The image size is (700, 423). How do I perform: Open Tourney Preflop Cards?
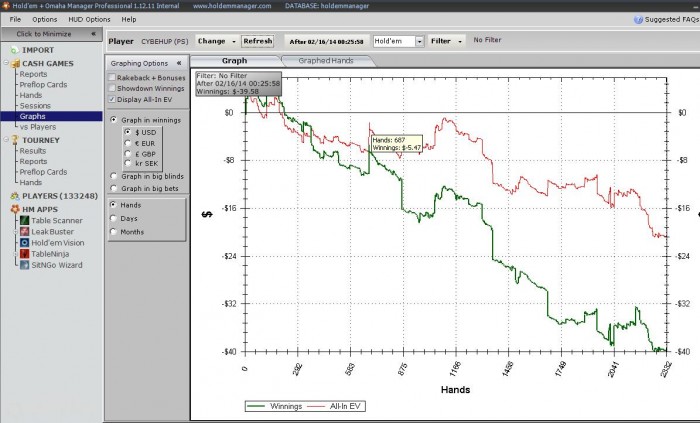pyautogui.click(x=43, y=172)
